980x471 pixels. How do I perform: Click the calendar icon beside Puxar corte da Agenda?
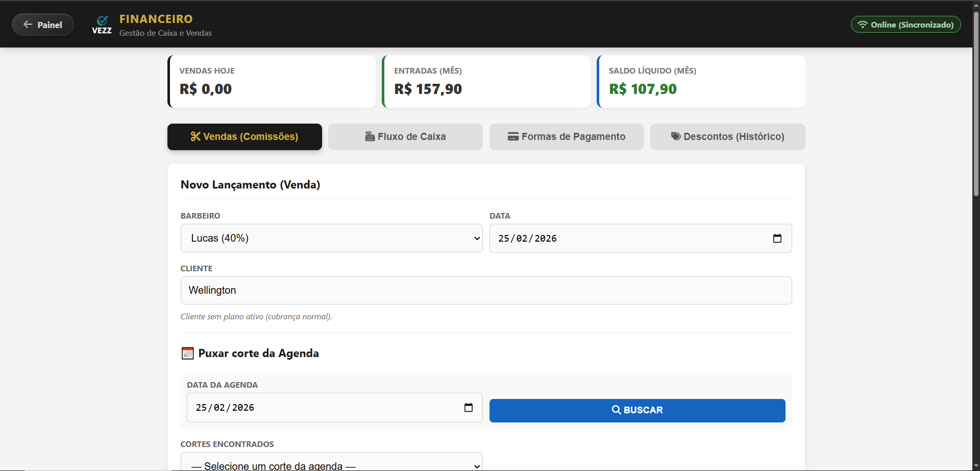coord(187,354)
